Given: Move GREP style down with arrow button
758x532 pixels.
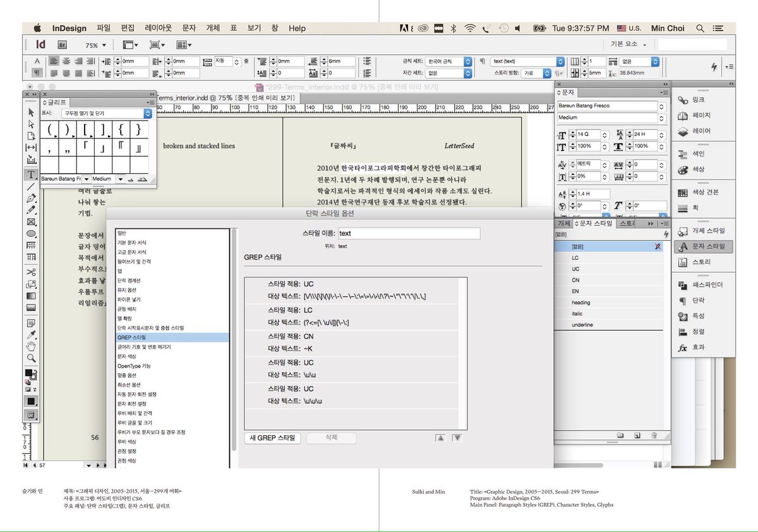Looking at the screenshot, I should [x=457, y=438].
